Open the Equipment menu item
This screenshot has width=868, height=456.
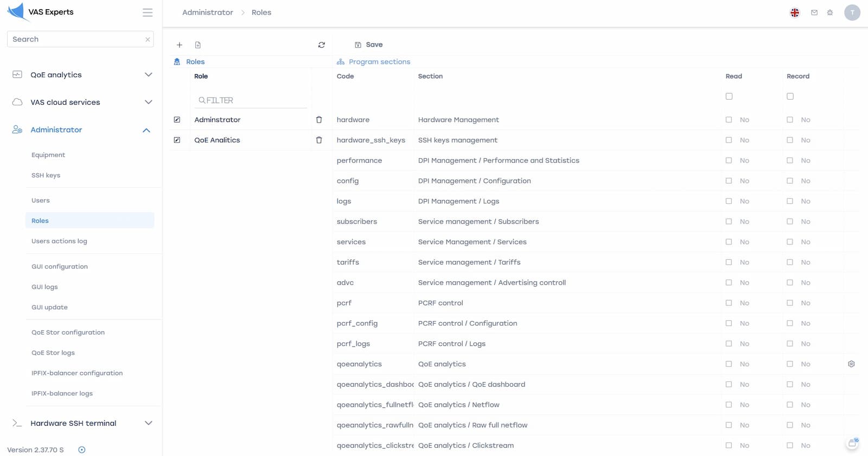(x=48, y=155)
